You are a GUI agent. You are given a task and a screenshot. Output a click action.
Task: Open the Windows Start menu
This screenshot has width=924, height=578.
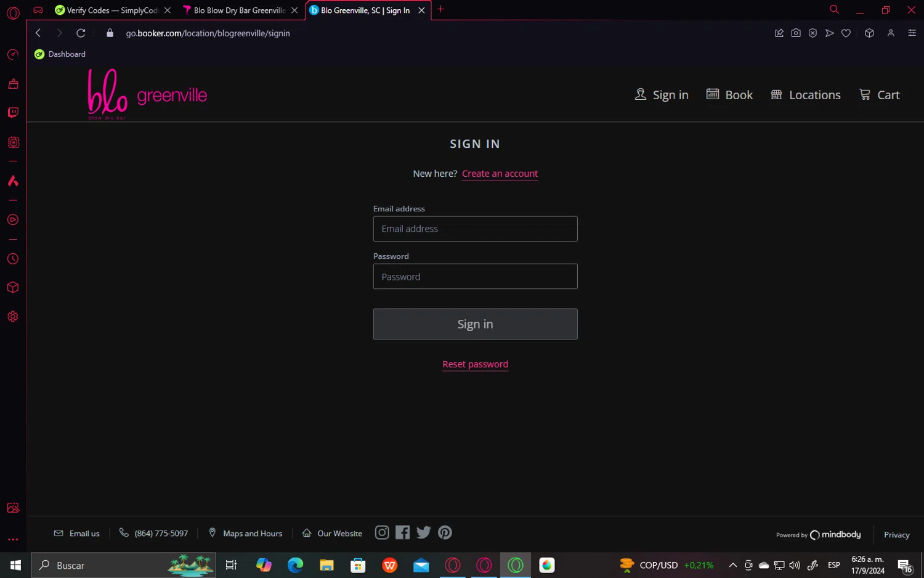pyautogui.click(x=15, y=565)
